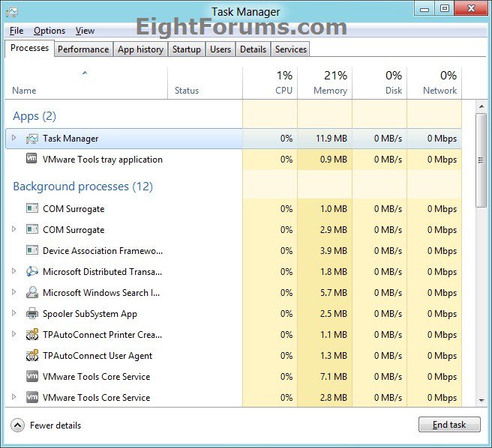The image size is (492, 448).
Task: Select the first COM Surrogate process row
Action: coord(73,209)
